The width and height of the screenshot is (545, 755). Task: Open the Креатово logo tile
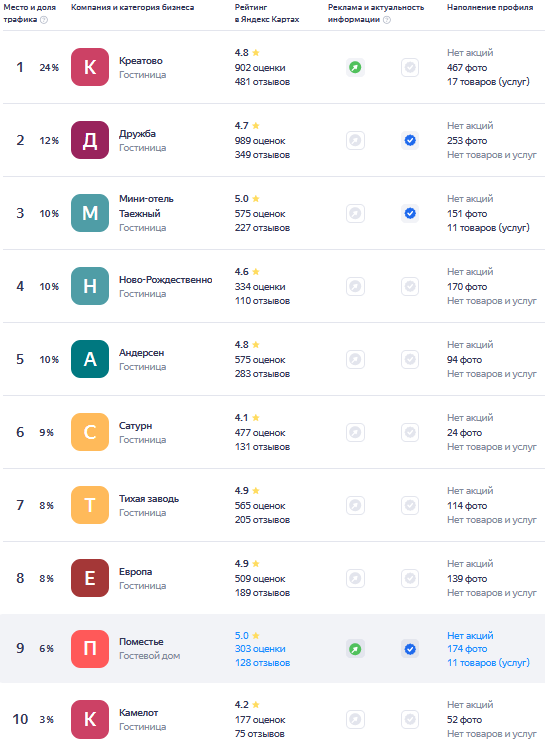click(90, 67)
